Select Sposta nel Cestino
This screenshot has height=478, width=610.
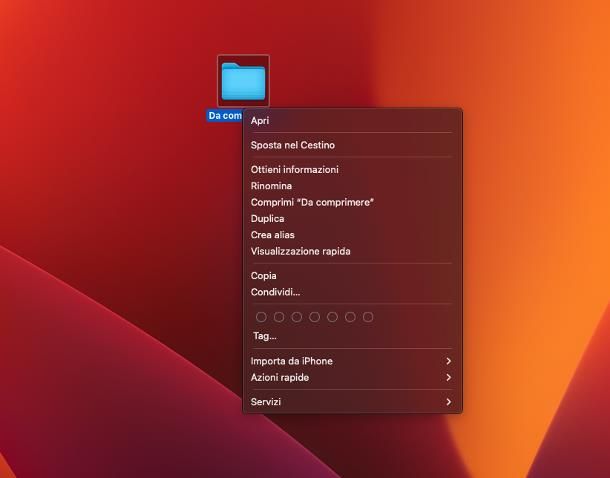tap(352, 145)
